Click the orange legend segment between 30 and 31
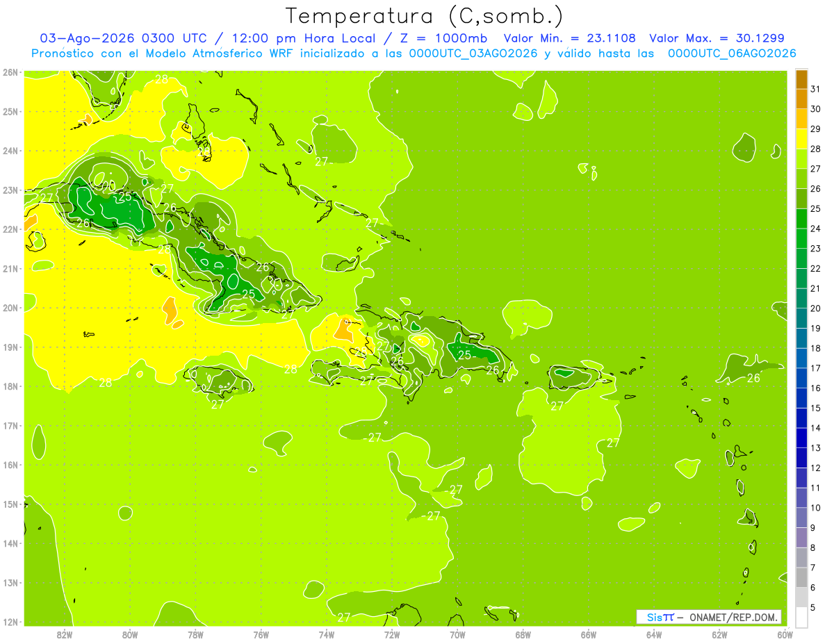The height and width of the screenshot is (644, 834). [801, 99]
